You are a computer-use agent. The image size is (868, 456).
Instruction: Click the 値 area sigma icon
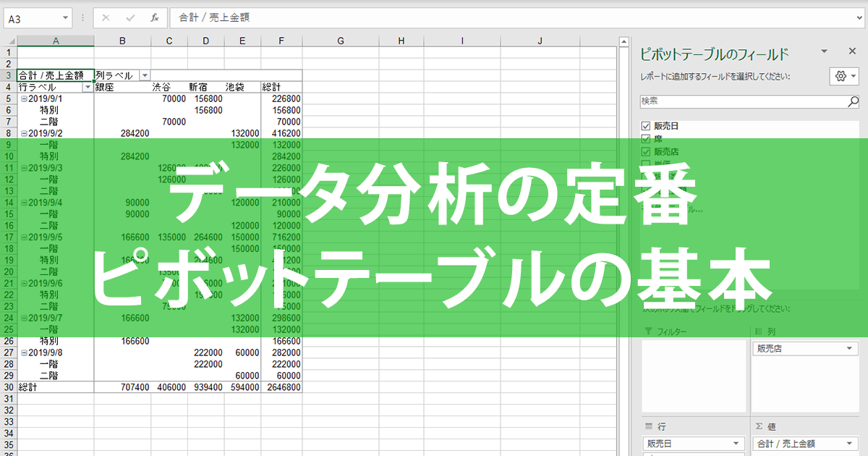[759, 427]
